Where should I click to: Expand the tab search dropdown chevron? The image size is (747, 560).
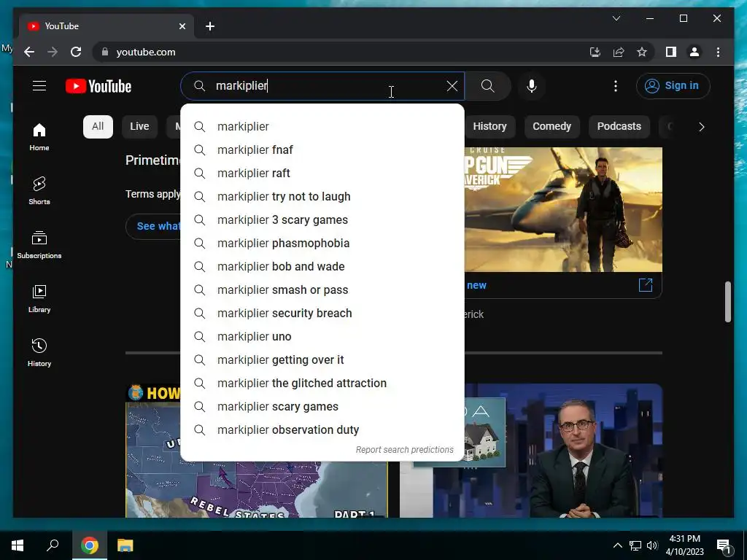[616, 18]
